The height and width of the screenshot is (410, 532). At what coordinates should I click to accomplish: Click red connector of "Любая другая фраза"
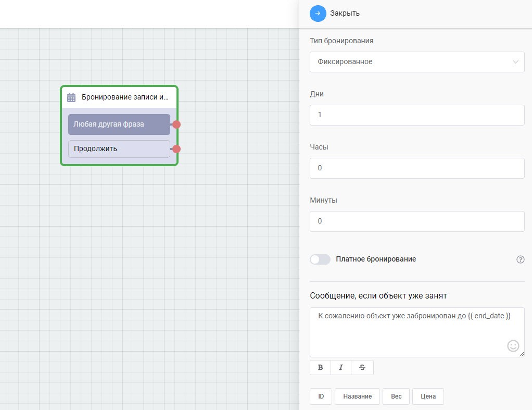[176, 125]
